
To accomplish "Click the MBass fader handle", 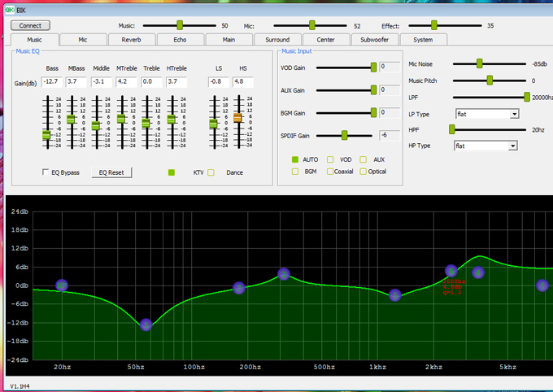I will click(x=71, y=119).
